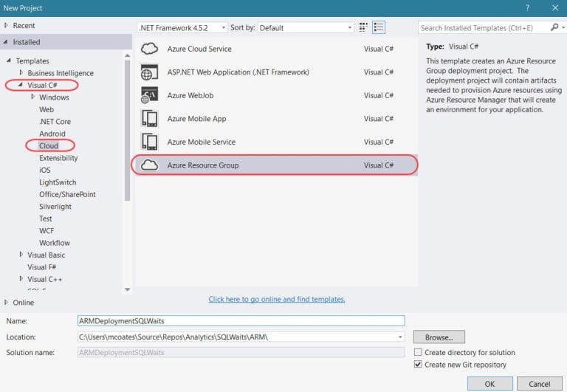Image resolution: width=567 pixels, height=392 pixels.
Task: Uncheck Create new Git repository
Action: tap(418, 364)
